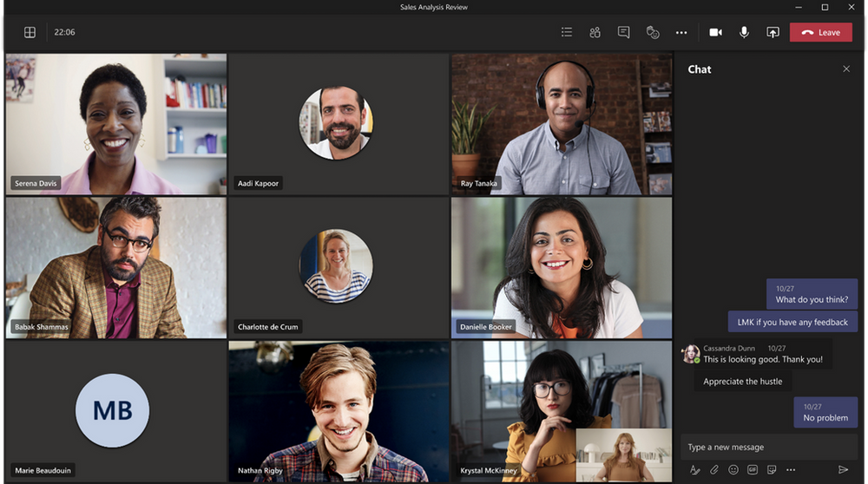Open More actions ellipsis in toolbar
Viewport: 868px width, 484px height.
[x=681, y=33]
